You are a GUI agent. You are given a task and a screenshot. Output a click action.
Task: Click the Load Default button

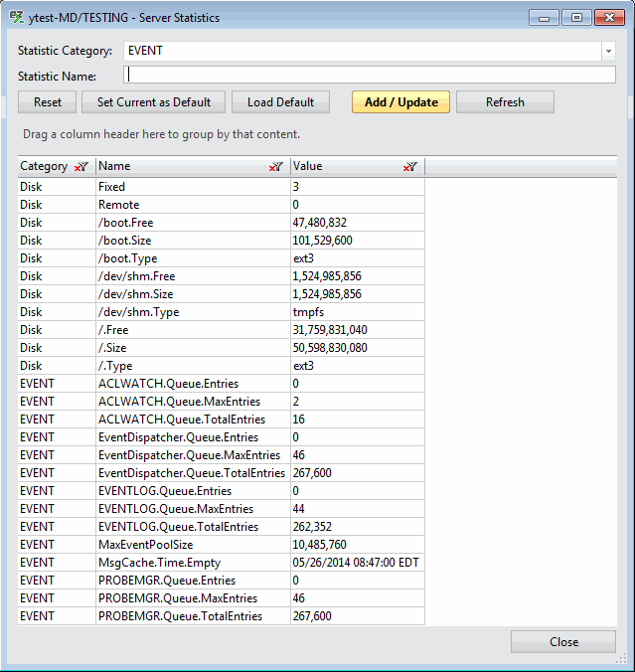280,101
